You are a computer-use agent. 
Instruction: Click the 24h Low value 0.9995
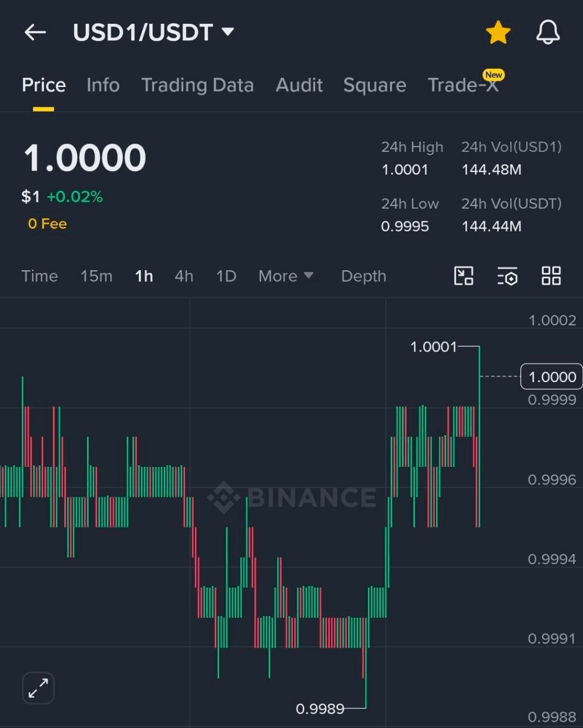point(405,226)
